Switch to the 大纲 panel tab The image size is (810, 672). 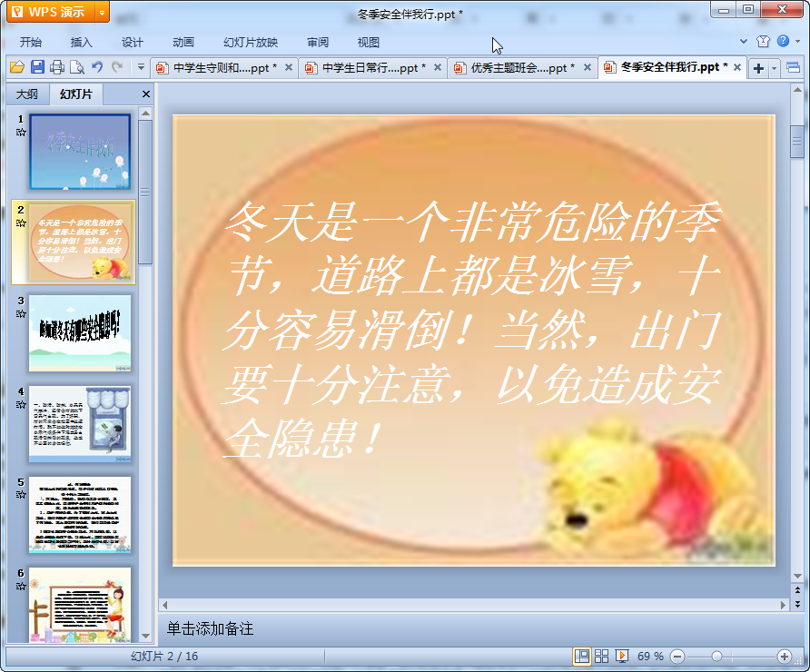(x=27, y=94)
